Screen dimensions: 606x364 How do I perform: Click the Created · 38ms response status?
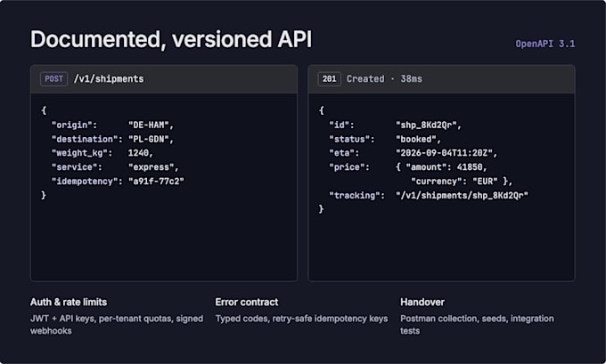384,79
